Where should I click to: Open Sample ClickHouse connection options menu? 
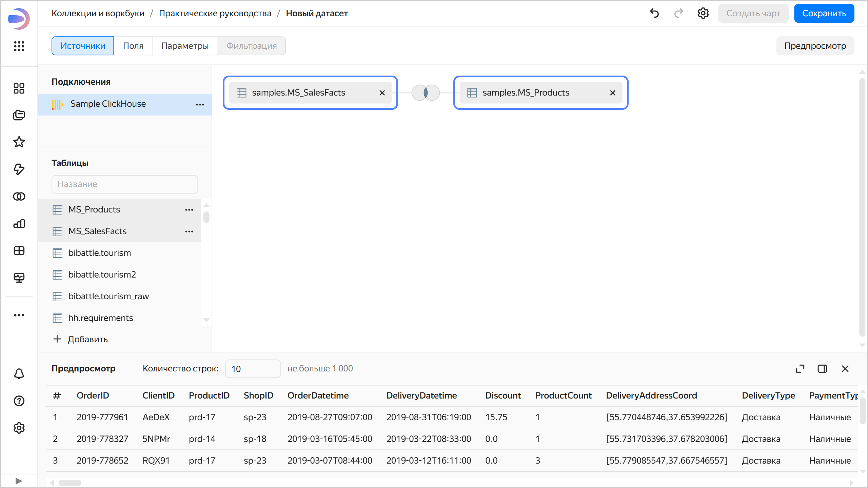pyautogui.click(x=200, y=104)
